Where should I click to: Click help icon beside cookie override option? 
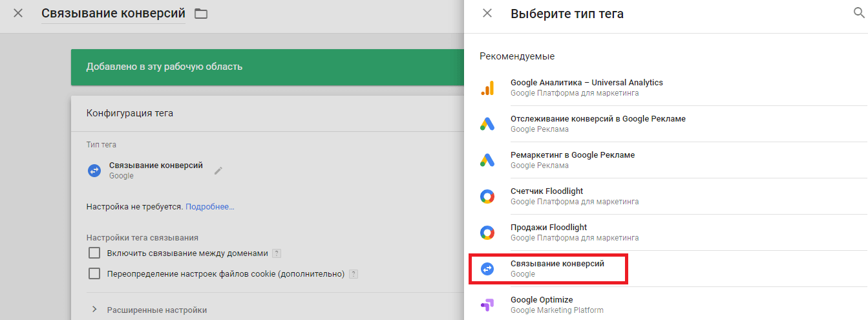click(x=354, y=274)
